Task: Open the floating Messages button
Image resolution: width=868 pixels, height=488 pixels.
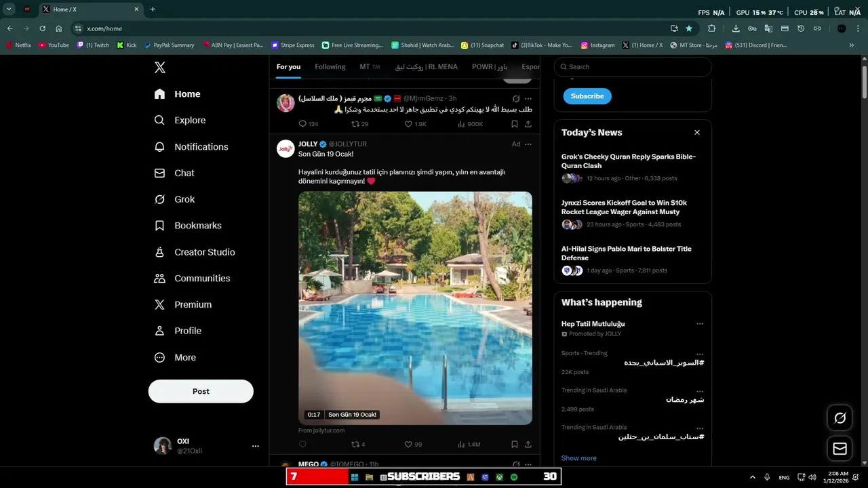Action: click(x=840, y=449)
